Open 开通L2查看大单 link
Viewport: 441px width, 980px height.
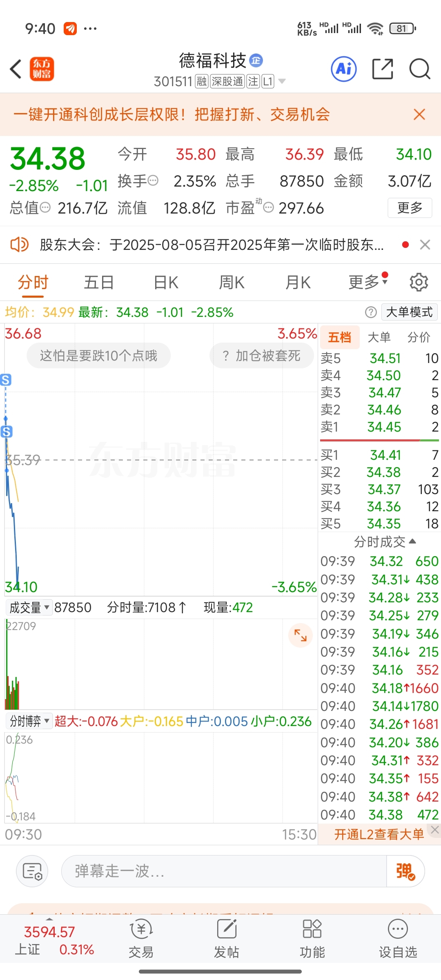pos(379,834)
